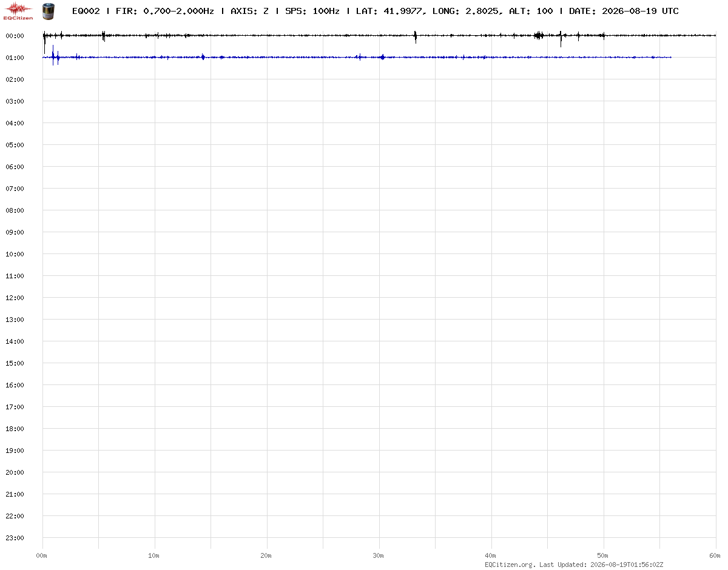The width and height of the screenshot is (728, 570).
Task: Click the 30m minute axis label
Action: click(379, 555)
